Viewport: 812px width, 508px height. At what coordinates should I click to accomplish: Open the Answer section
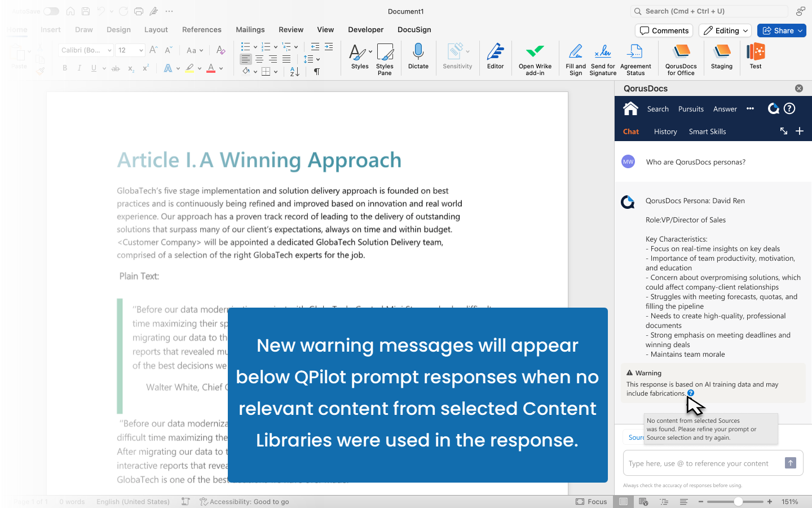point(725,109)
